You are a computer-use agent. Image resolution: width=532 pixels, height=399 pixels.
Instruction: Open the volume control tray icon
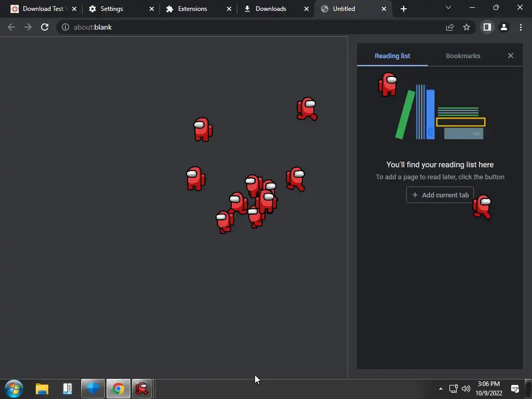click(466, 389)
